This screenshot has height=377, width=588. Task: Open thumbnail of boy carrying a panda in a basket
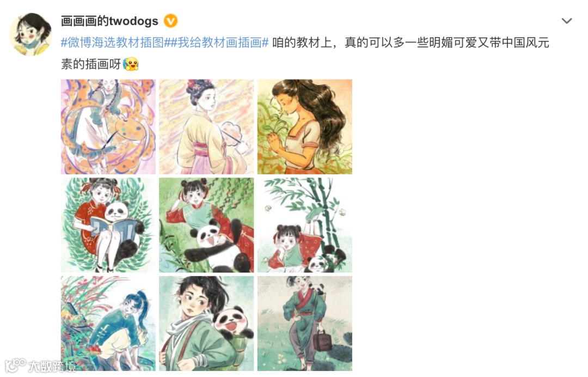[x=206, y=324]
